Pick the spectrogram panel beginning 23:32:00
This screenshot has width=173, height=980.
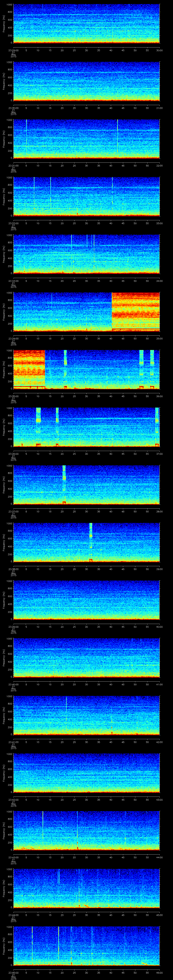click(86, 197)
